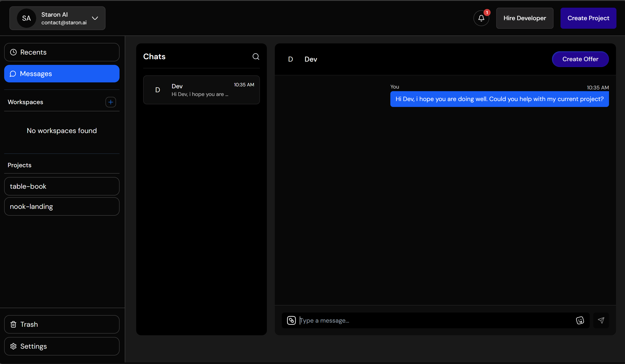This screenshot has height=364, width=625.
Task: Open Settings via the gear icon
Action: pyautogui.click(x=13, y=346)
